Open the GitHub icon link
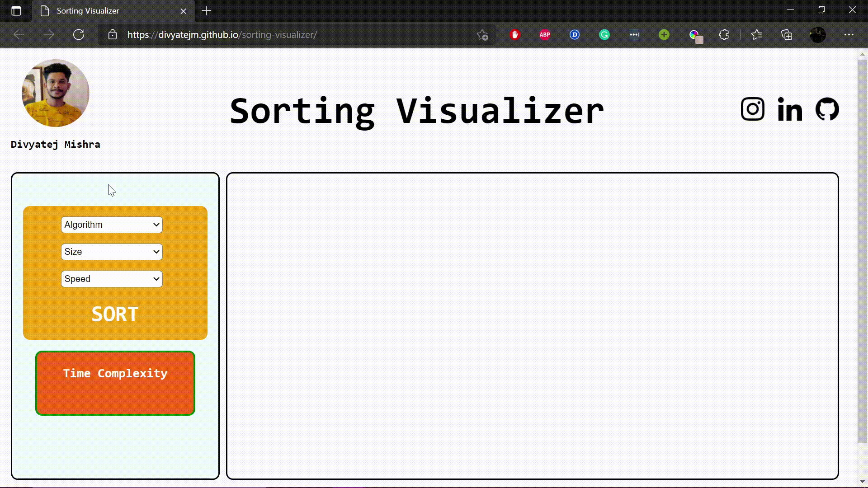868x488 pixels. [x=827, y=109]
